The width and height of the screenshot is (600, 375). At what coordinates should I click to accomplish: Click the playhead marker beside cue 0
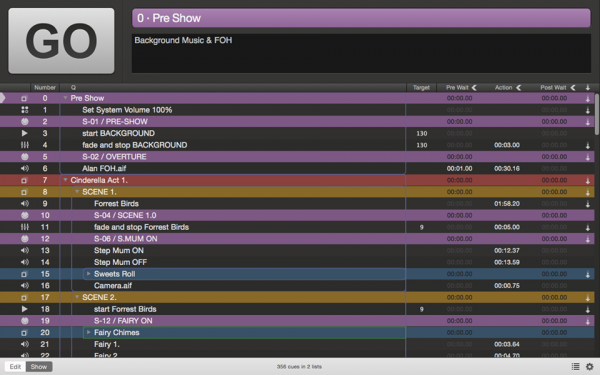click(x=3, y=98)
